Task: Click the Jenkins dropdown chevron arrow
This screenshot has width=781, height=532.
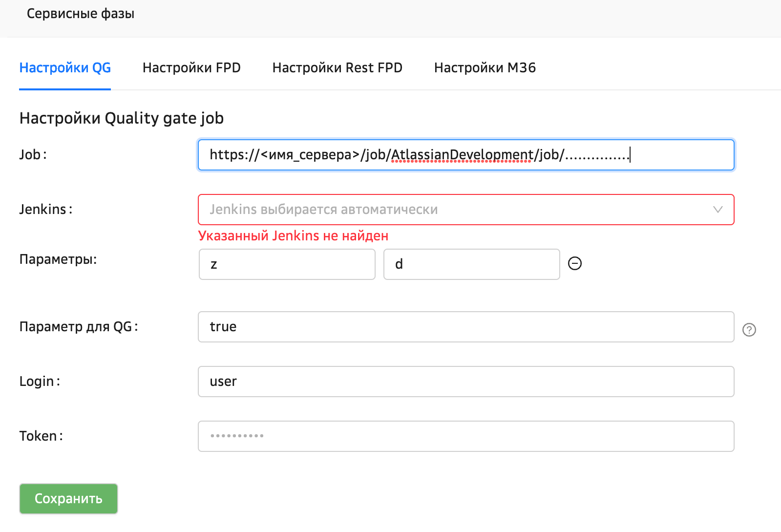Action: (x=718, y=210)
